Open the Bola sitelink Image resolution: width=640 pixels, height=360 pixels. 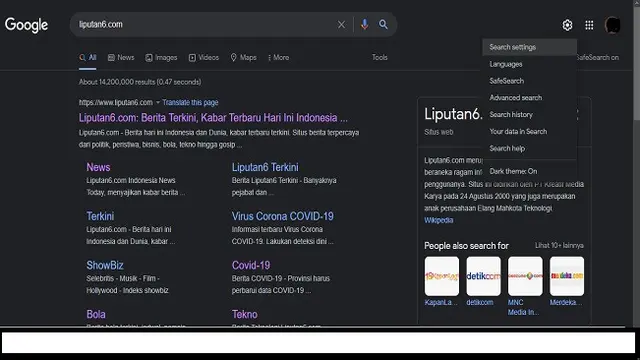tap(96, 314)
